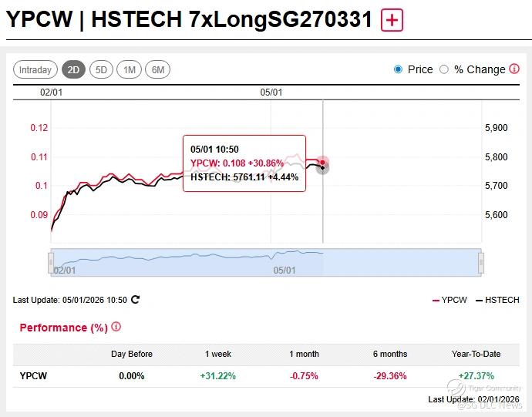
Task: Click the Day Before column header
Action: pyautogui.click(x=132, y=354)
